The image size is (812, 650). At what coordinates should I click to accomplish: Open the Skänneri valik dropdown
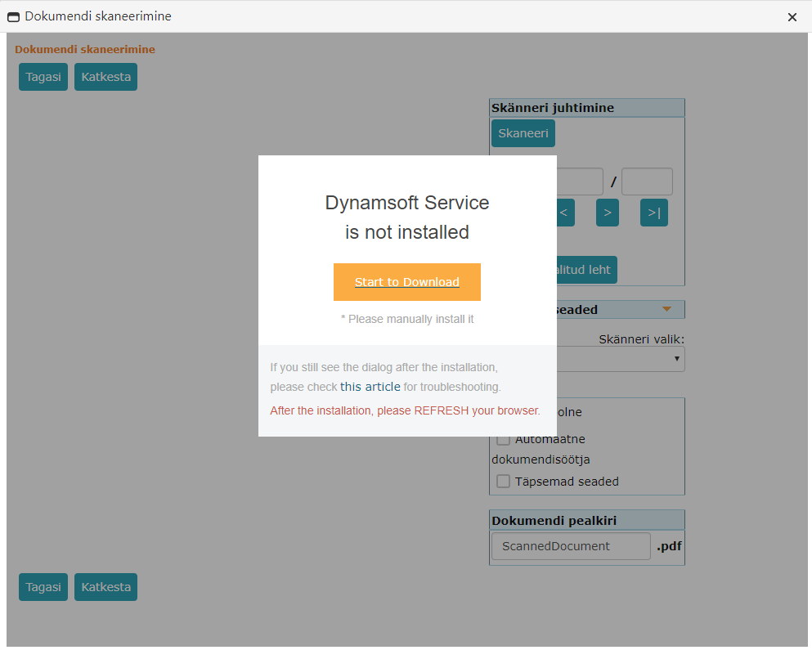[621, 359]
